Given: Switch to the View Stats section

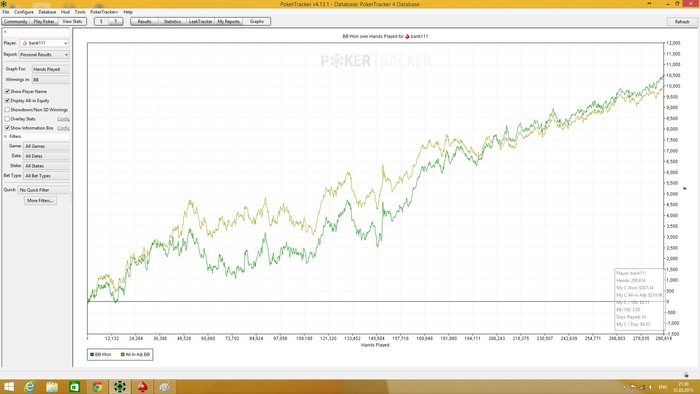Looking at the screenshot, I should pos(72,21).
